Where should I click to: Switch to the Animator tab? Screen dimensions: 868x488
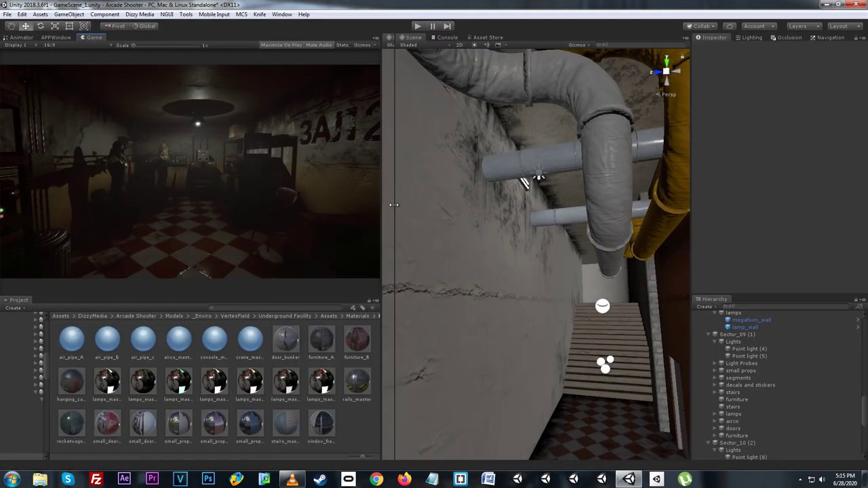(x=18, y=37)
